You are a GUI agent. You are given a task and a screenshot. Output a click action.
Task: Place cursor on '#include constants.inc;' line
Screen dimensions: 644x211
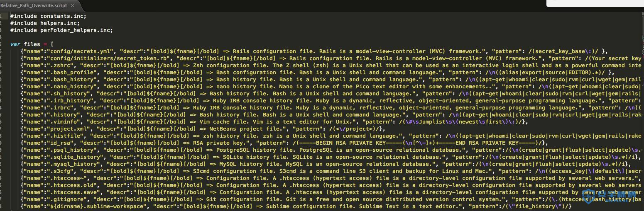click(48, 16)
